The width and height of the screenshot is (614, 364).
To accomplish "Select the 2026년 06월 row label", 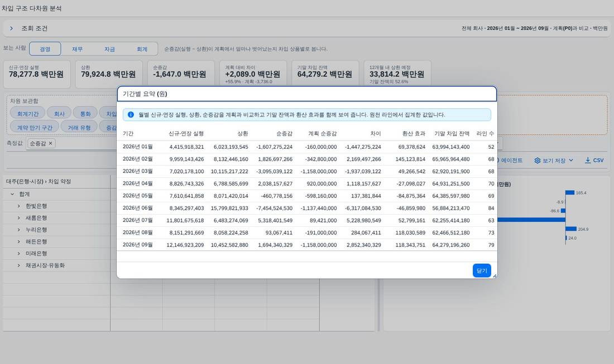I will point(137,208).
